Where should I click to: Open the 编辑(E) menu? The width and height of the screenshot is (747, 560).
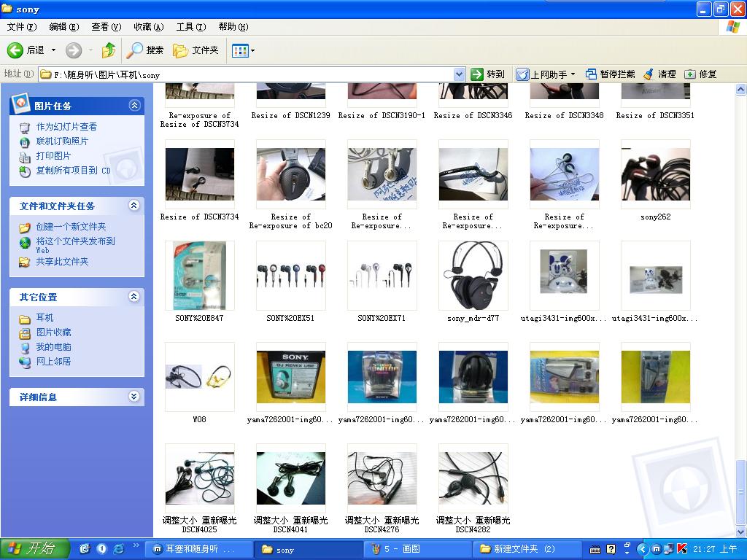pyautogui.click(x=64, y=27)
